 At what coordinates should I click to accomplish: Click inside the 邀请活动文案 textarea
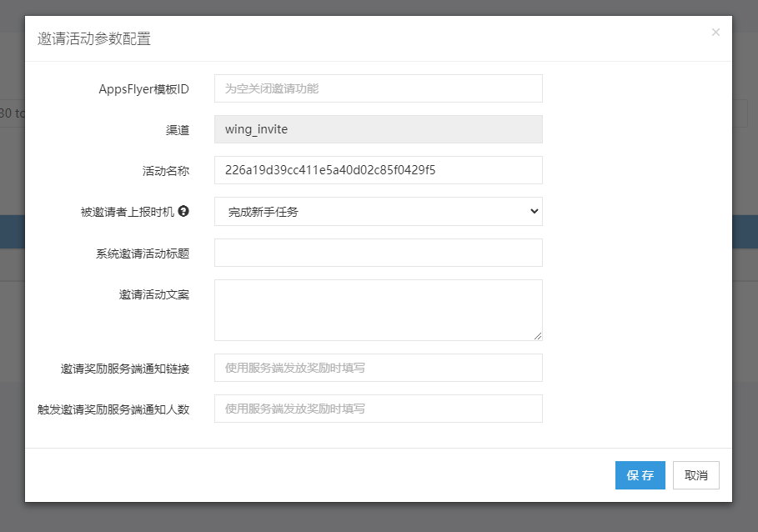coord(379,310)
